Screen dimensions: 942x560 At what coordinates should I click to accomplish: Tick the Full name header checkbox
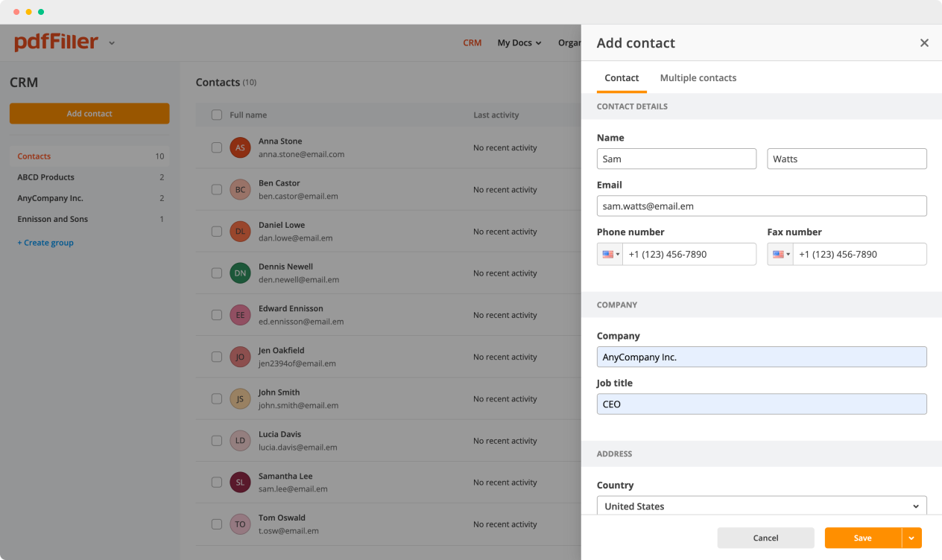tap(216, 115)
